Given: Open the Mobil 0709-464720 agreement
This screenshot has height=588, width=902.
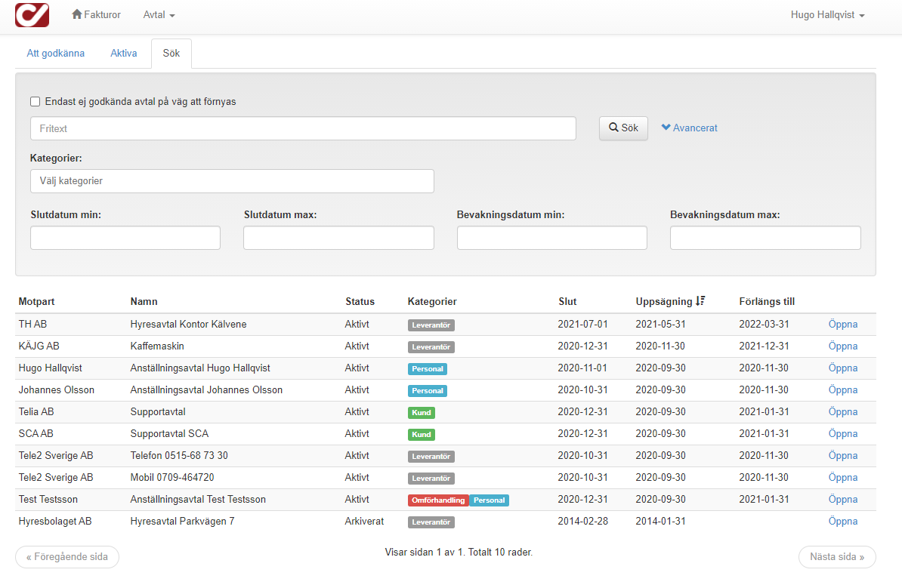Looking at the screenshot, I should (x=843, y=477).
